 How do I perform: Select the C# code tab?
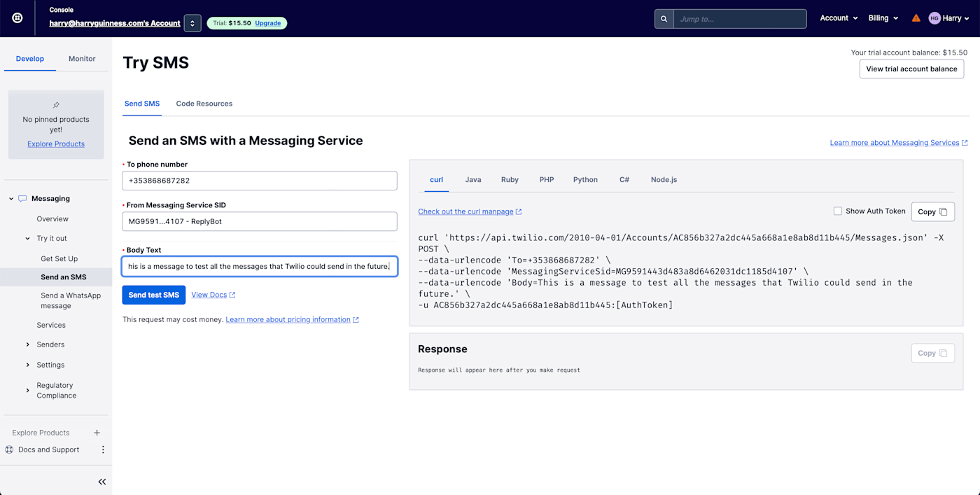[624, 180]
